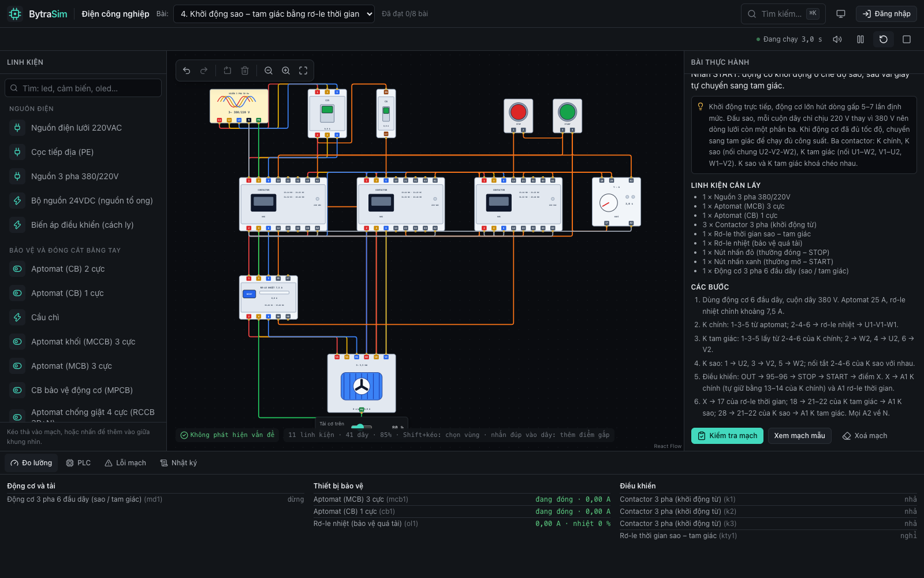
Task: Add Nguồn điện lưới 220VAC component
Action: click(x=83, y=128)
